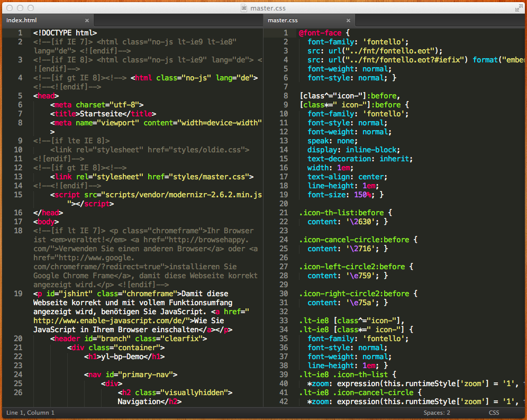Screen dimensions: 527x420
Task: Click line number 19 in index.html gutter
Action: (18, 294)
